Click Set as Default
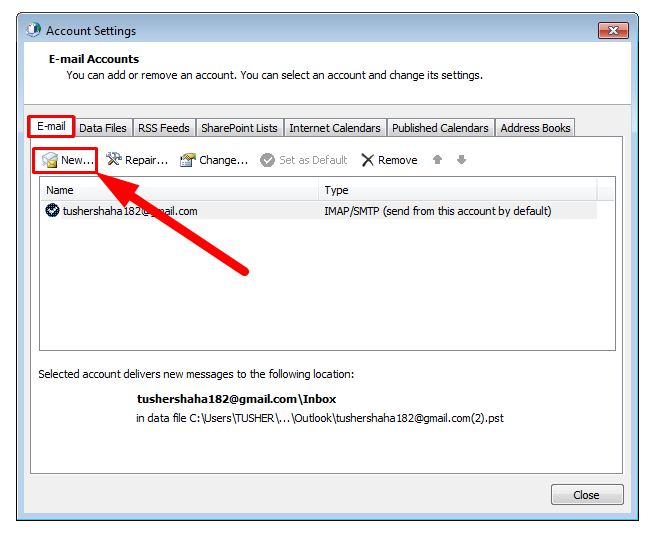658x538 pixels. click(303, 160)
